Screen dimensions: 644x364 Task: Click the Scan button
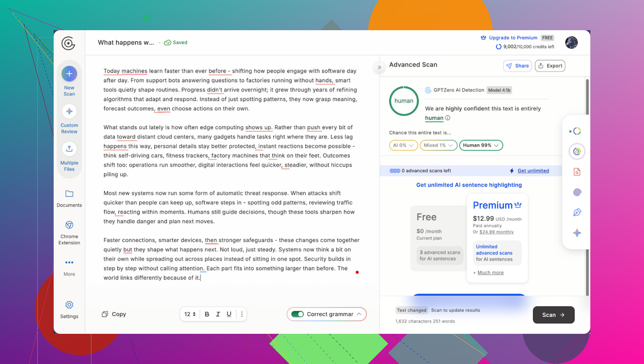[x=553, y=315]
